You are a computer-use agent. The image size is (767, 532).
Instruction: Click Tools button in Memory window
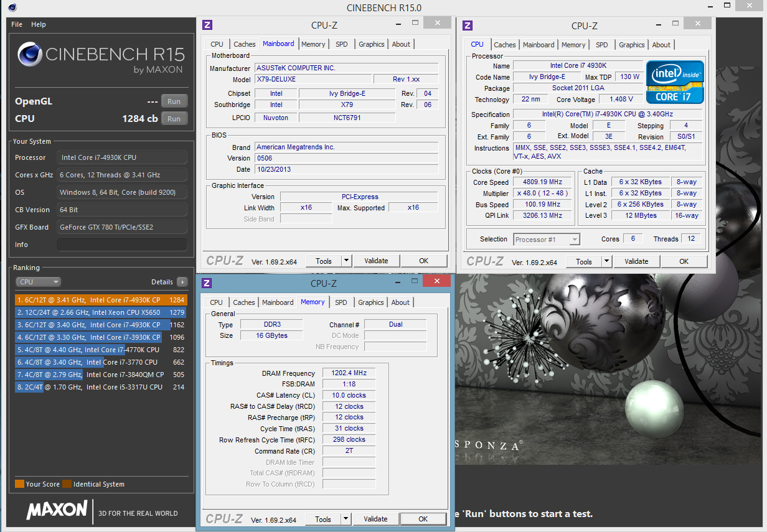point(323,519)
